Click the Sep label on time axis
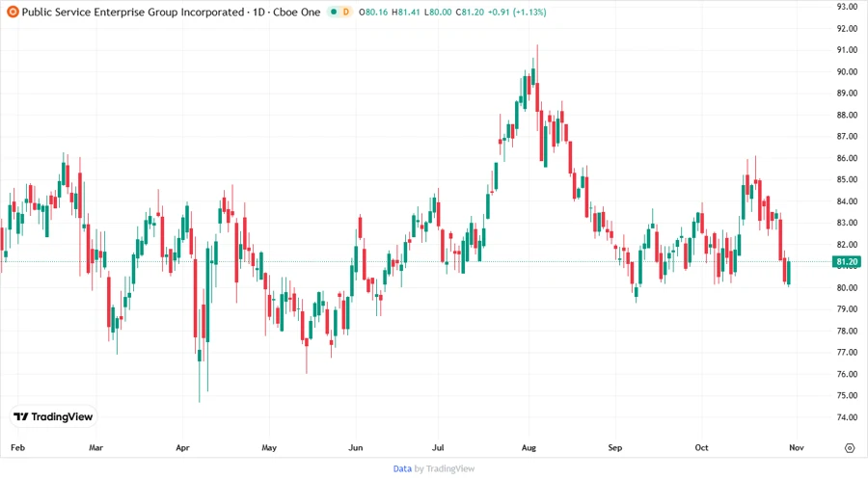 (615, 447)
